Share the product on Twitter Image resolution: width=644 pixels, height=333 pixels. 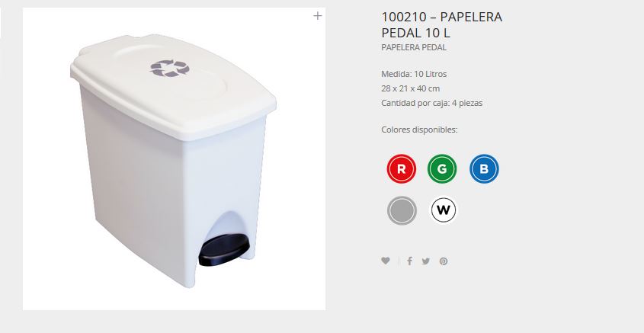[426, 261]
